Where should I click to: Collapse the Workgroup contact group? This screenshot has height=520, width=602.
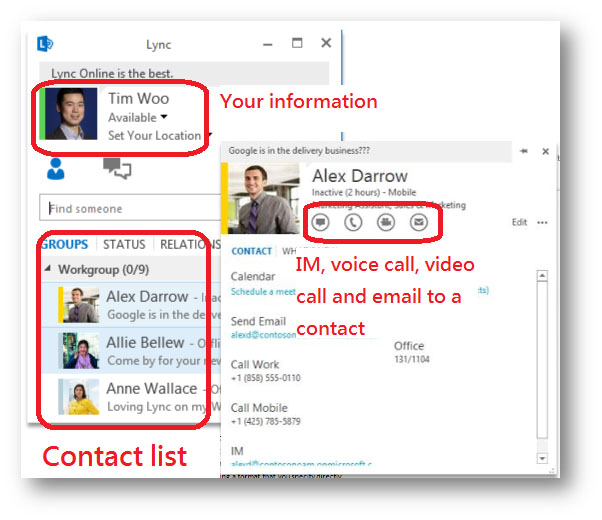point(49,270)
